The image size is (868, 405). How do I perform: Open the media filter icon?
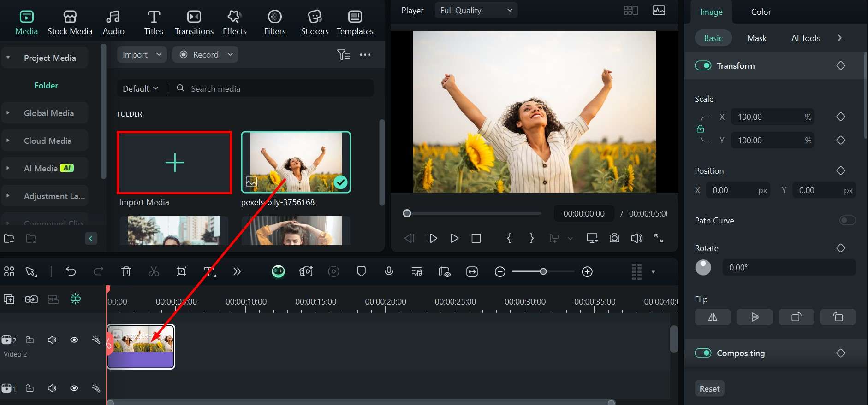point(343,55)
